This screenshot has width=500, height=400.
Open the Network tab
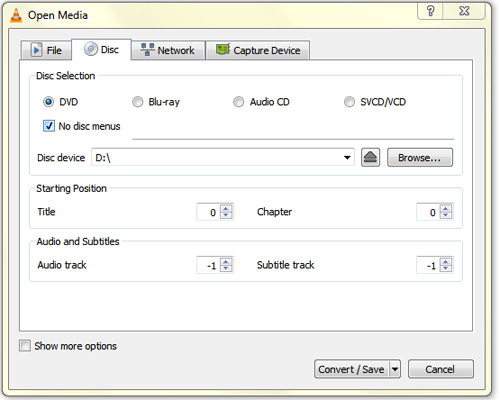(x=168, y=50)
